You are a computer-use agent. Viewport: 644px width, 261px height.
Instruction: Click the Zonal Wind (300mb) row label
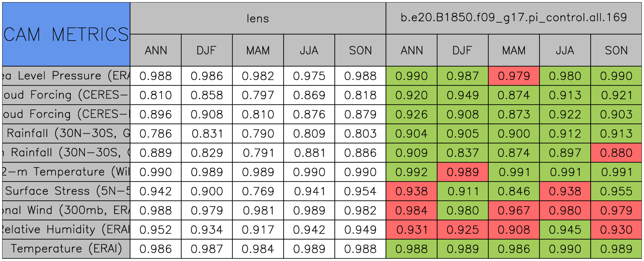(x=66, y=210)
